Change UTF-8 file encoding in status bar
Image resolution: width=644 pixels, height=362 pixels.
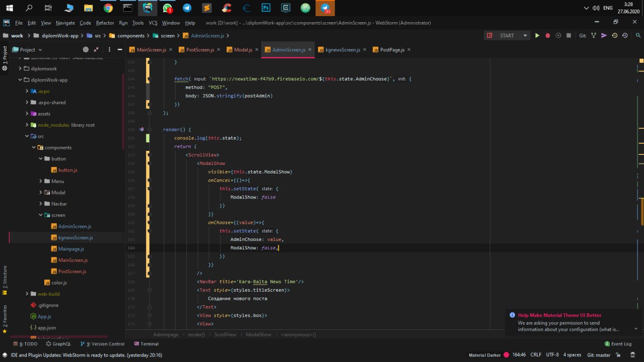point(552,355)
